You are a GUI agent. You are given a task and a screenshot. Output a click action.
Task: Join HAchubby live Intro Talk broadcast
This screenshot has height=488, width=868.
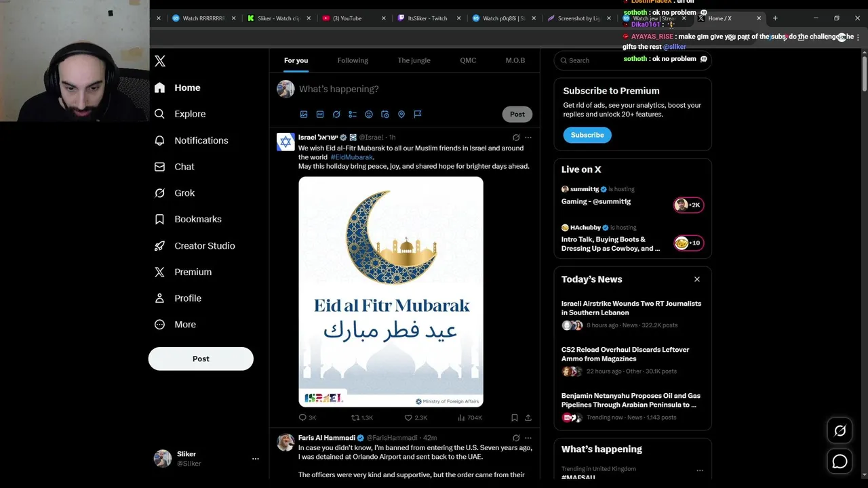(x=633, y=239)
